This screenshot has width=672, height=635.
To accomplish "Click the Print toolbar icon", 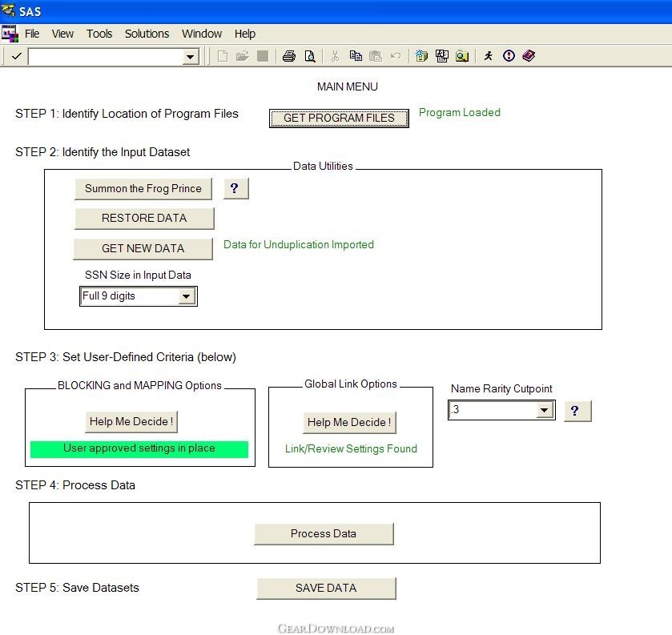I will tap(289, 56).
